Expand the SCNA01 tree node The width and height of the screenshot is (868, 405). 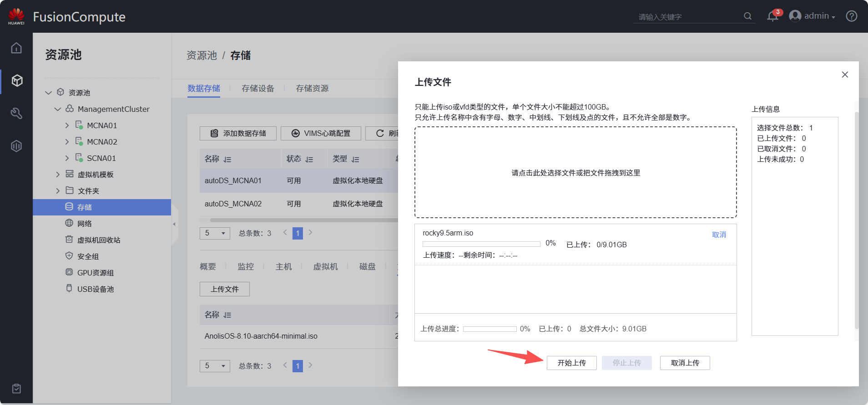click(67, 158)
